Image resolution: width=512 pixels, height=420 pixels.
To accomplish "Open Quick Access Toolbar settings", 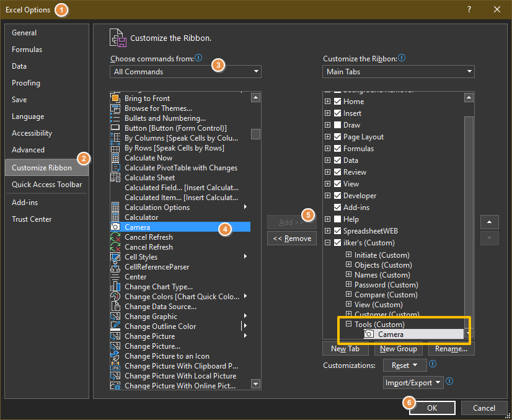I will click(46, 185).
